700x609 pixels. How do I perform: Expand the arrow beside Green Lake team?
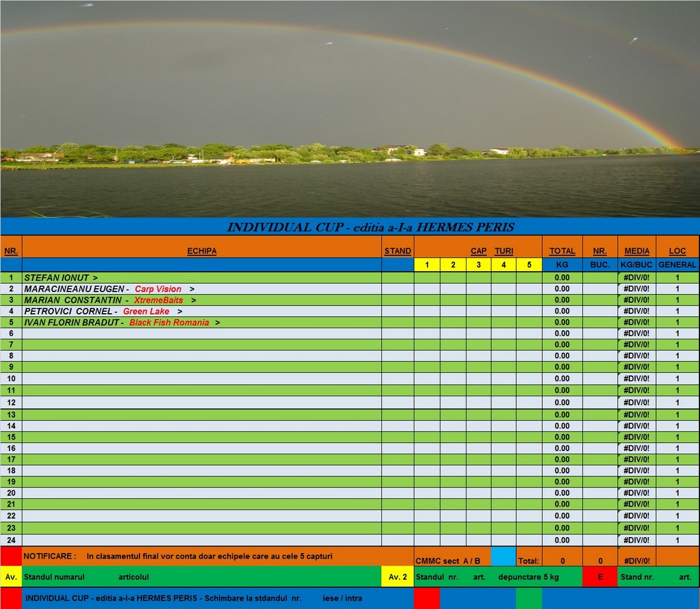pos(179,311)
